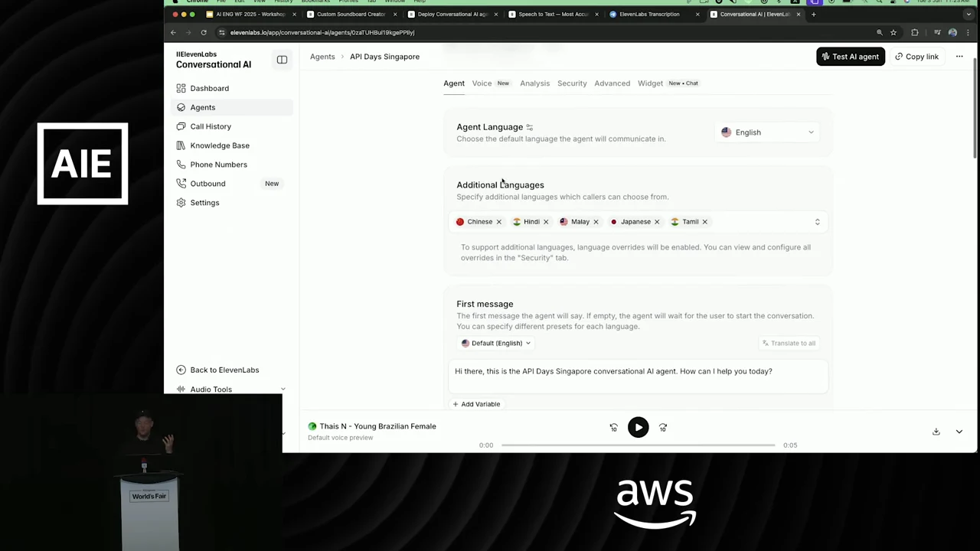Switch to ElevenLabs Transcription browser tab
This screenshot has height=551, width=980.
tap(654, 14)
